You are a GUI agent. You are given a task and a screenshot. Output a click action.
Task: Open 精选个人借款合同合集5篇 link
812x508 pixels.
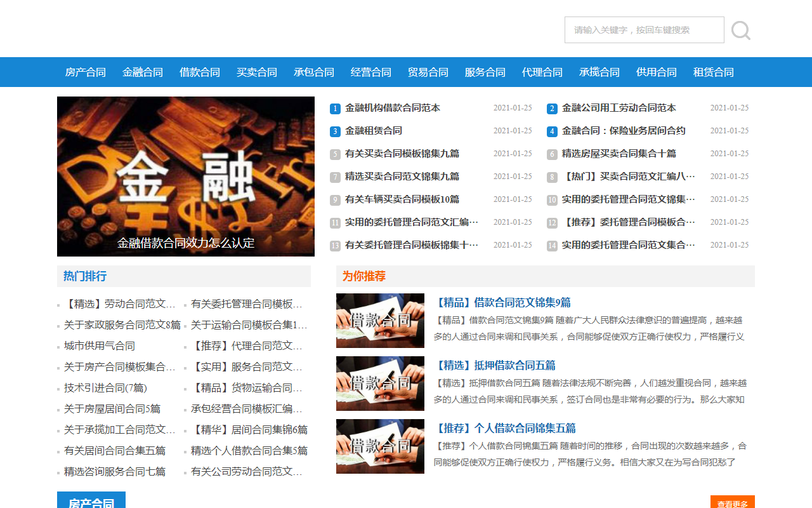click(249, 451)
